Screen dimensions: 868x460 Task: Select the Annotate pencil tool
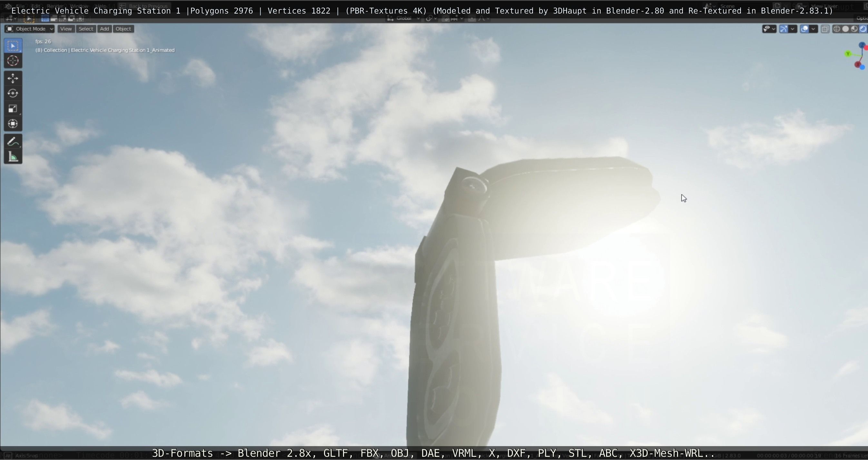click(13, 142)
